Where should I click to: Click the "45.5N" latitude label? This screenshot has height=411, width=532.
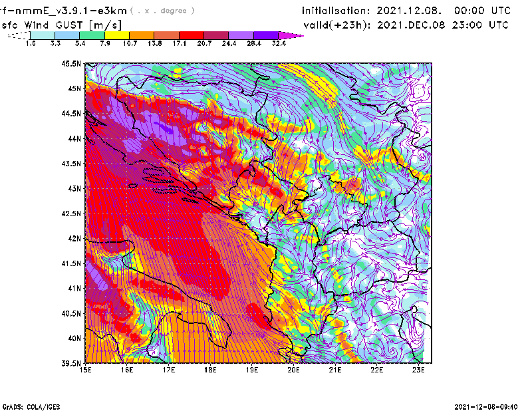click(71, 63)
